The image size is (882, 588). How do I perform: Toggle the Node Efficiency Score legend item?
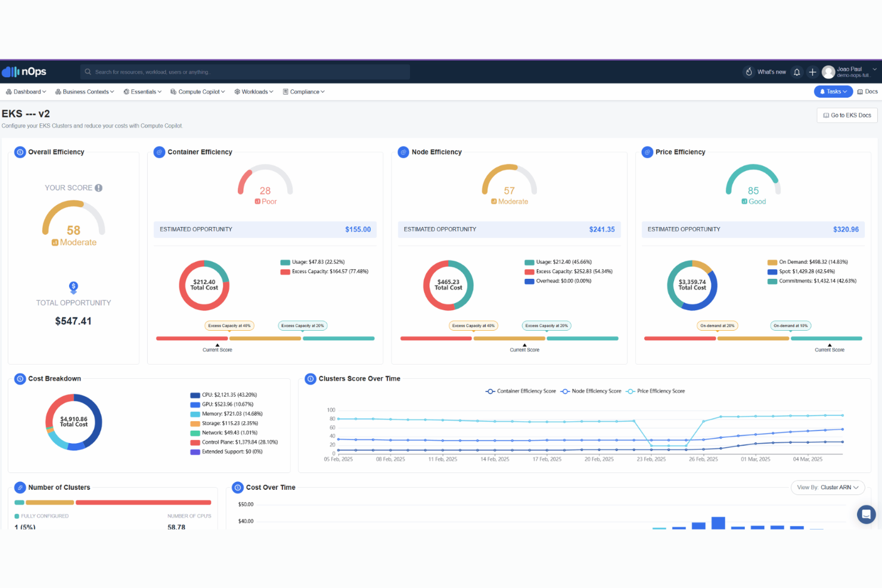591,391
